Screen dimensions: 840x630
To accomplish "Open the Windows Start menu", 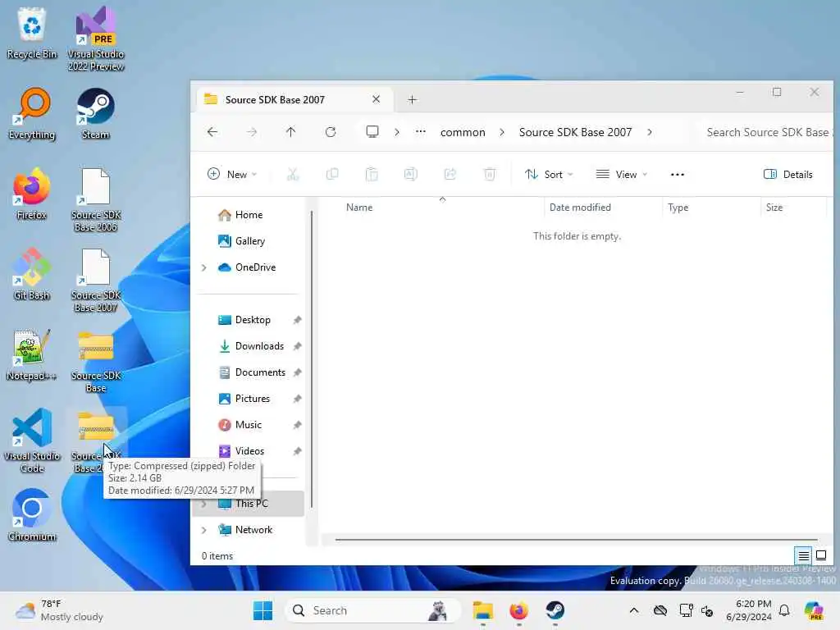I will (262, 610).
